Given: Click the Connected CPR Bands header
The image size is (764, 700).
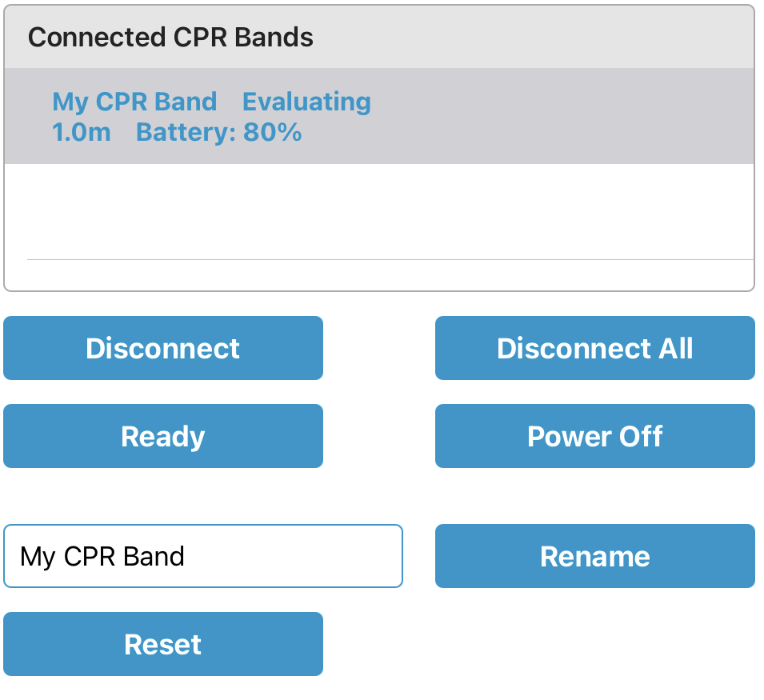Looking at the screenshot, I should [171, 37].
